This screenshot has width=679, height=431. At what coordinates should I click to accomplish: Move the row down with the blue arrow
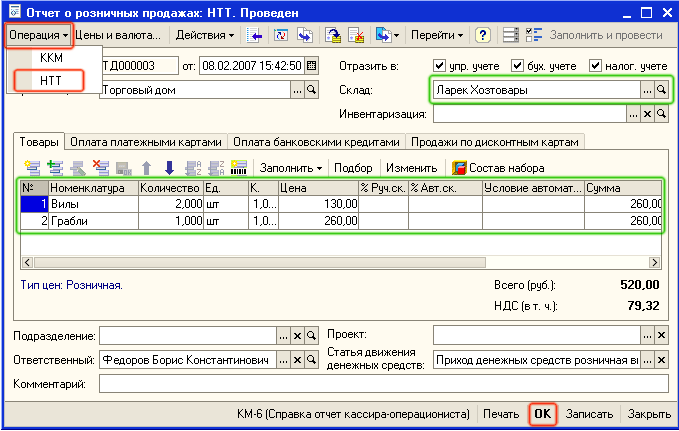(170, 168)
